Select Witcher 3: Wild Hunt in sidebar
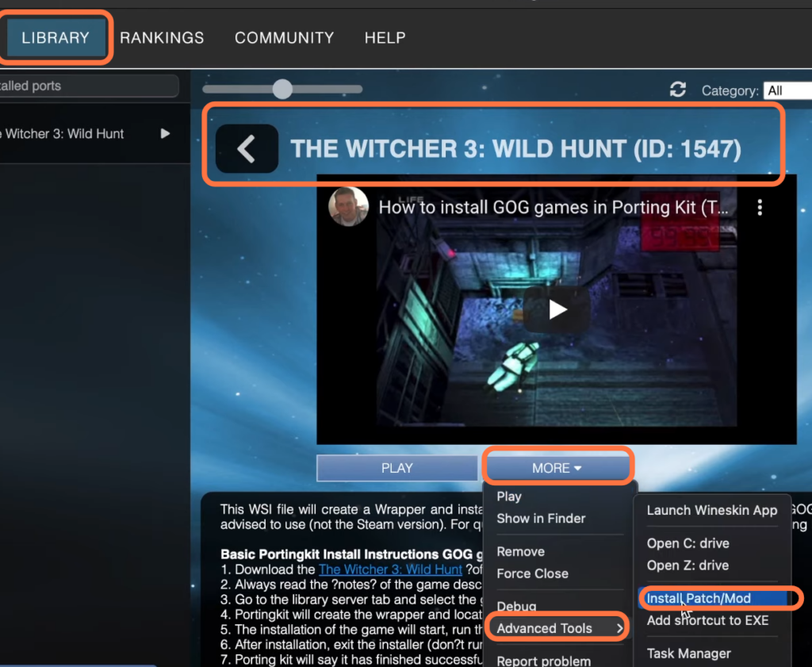 click(x=63, y=133)
